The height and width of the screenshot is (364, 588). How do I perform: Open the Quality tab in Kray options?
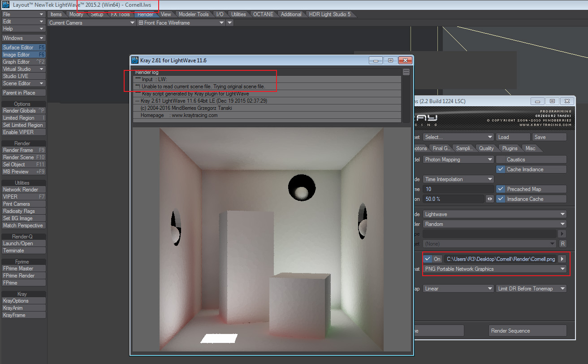tap(486, 148)
